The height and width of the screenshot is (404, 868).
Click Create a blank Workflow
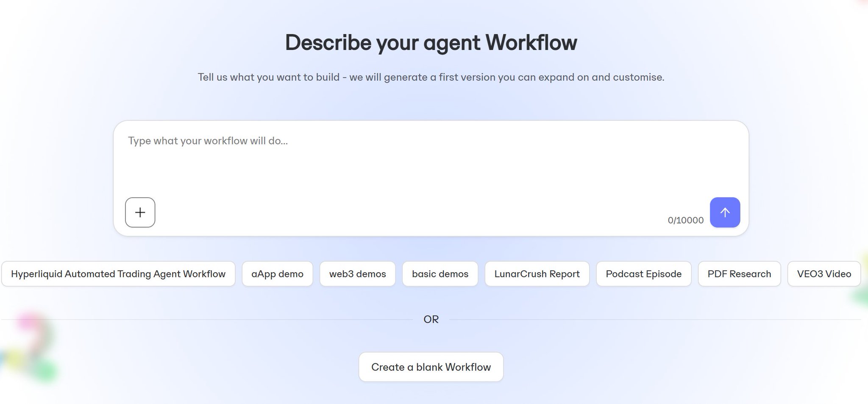(x=431, y=367)
